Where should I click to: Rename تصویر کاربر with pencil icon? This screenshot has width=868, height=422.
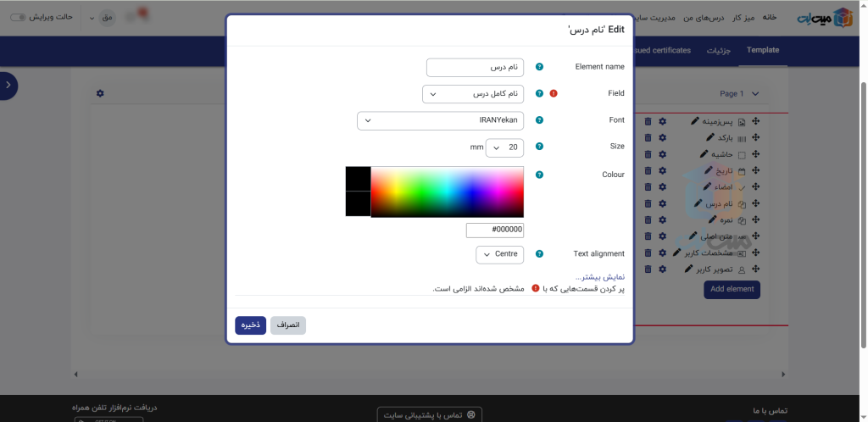(688, 269)
